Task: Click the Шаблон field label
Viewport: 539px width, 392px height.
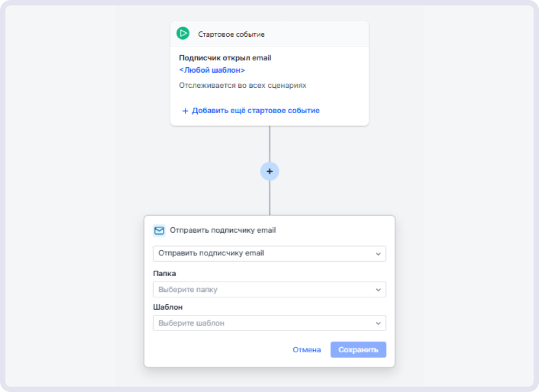Action: (168, 307)
